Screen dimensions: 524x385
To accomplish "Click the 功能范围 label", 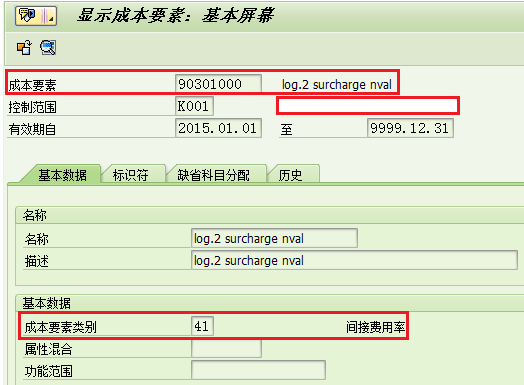I will 48,371.
